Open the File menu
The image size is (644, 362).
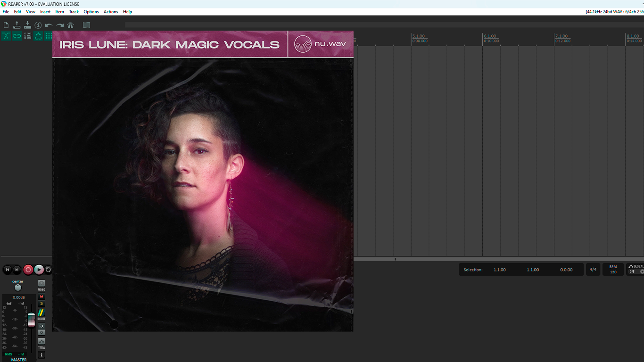pyautogui.click(x=6, y=12)
